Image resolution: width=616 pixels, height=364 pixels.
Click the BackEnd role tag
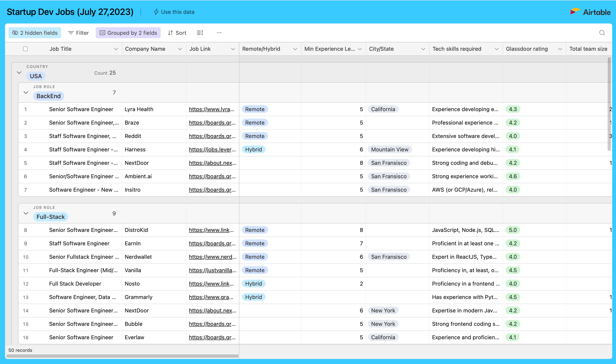[x=48, y=96]
